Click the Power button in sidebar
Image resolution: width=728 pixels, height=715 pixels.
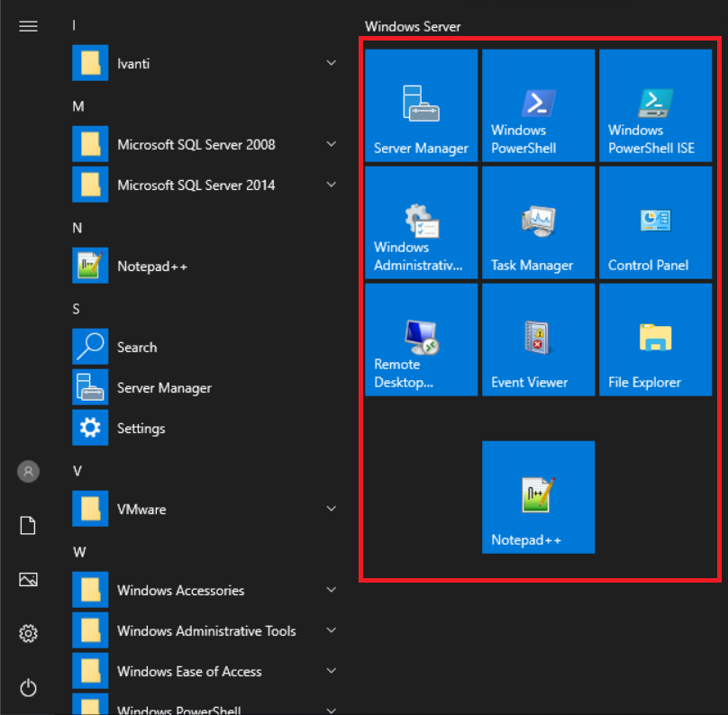(x=28, y=689)
